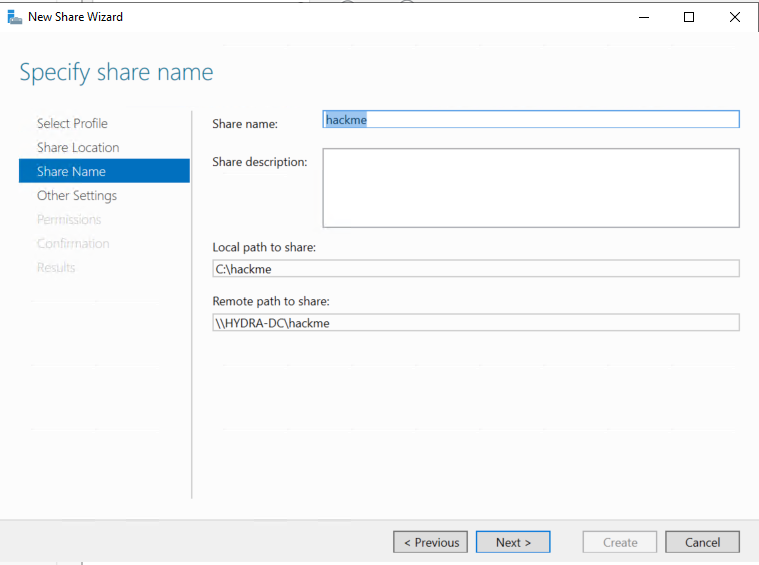The width and height of the screenshot is (759, 565).
Task: Click the disabled Create button
Action: [x=620, y=542]
